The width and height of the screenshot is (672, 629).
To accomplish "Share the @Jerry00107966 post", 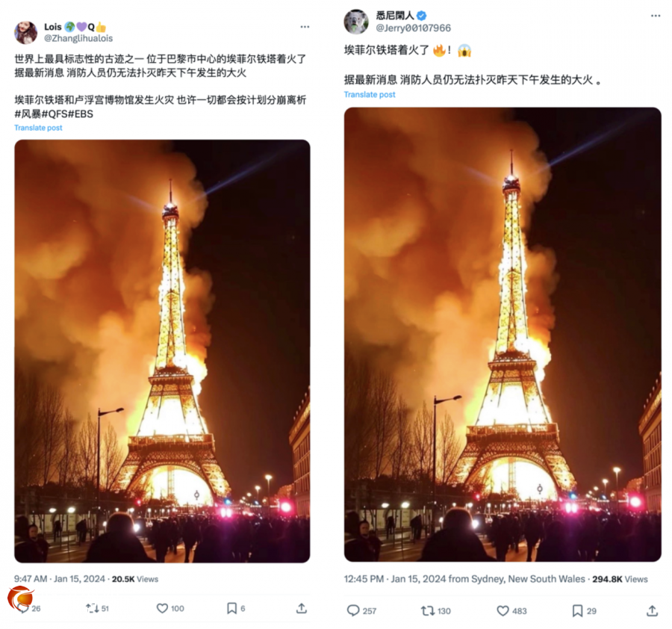I will tap(652, 610).
